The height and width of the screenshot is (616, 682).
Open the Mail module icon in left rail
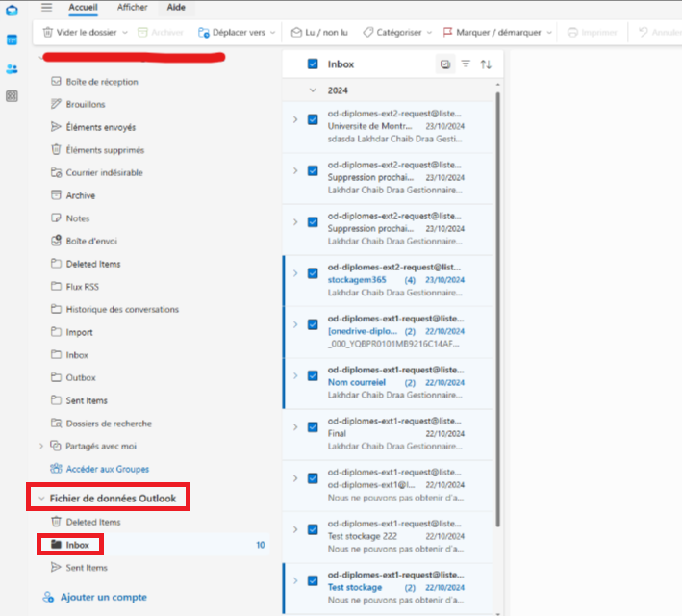click(x=12, y=11)
